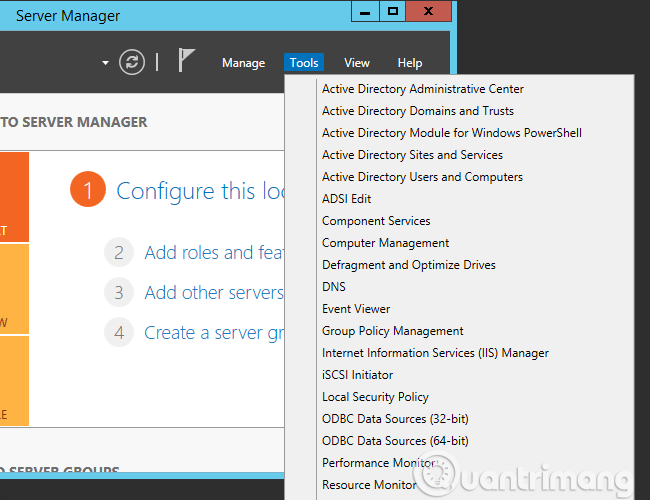Open the View menu
The width and height of the screenshot is (650, 500).
pos(357,63)
